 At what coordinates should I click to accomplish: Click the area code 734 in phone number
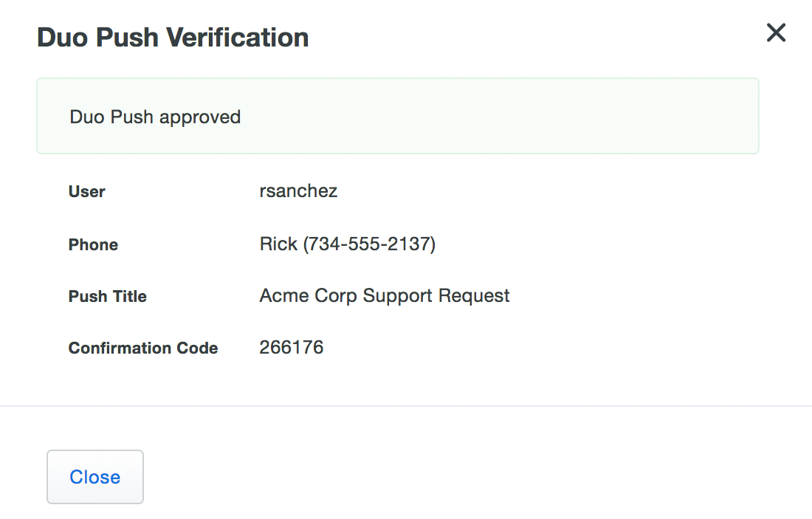point(326,244)
